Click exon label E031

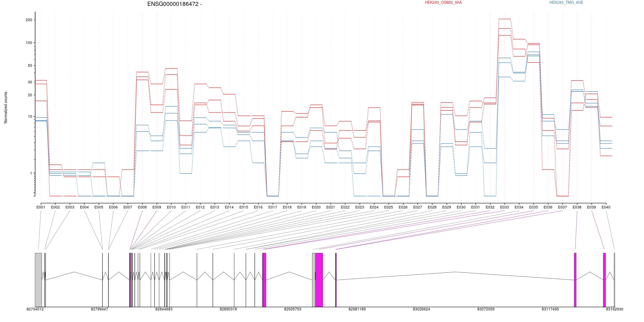pos(475,207)
